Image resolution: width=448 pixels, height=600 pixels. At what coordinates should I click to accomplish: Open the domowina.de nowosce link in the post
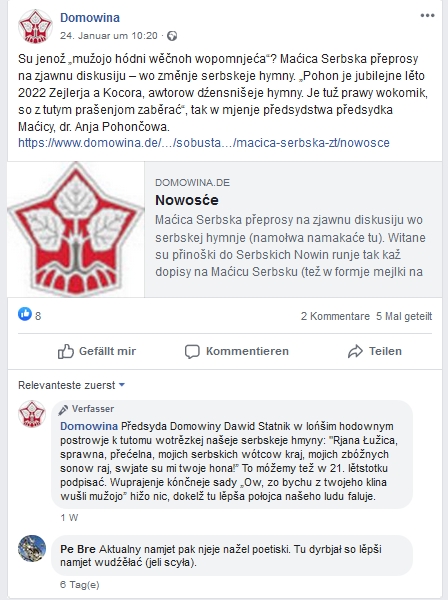(204, 143)
